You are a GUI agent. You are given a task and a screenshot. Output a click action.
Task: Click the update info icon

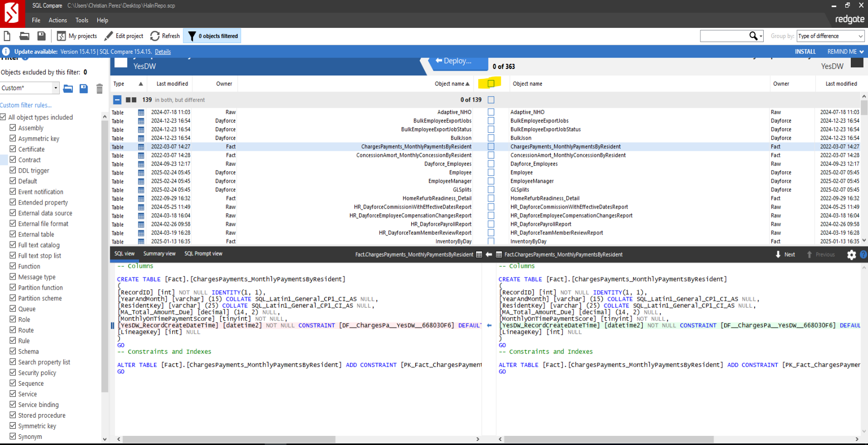(6, 52)
